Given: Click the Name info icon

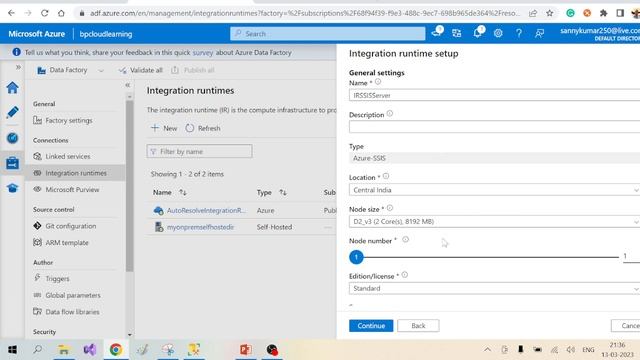Looking at the screenshot, I should [x=378, y=82].
